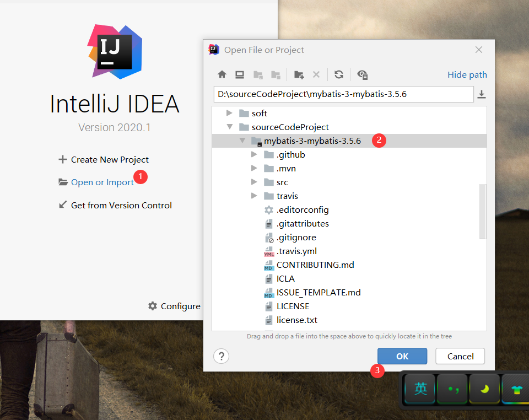Select the Project directory toolbar icon
Image resolution: width=529 pixels, height=420 pixels.
click(x=258, y=75)
